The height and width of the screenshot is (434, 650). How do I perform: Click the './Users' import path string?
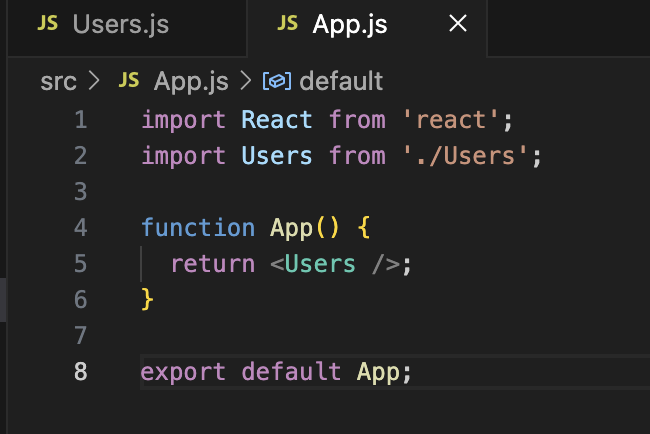pyautogui.click(x=465, y=156)
